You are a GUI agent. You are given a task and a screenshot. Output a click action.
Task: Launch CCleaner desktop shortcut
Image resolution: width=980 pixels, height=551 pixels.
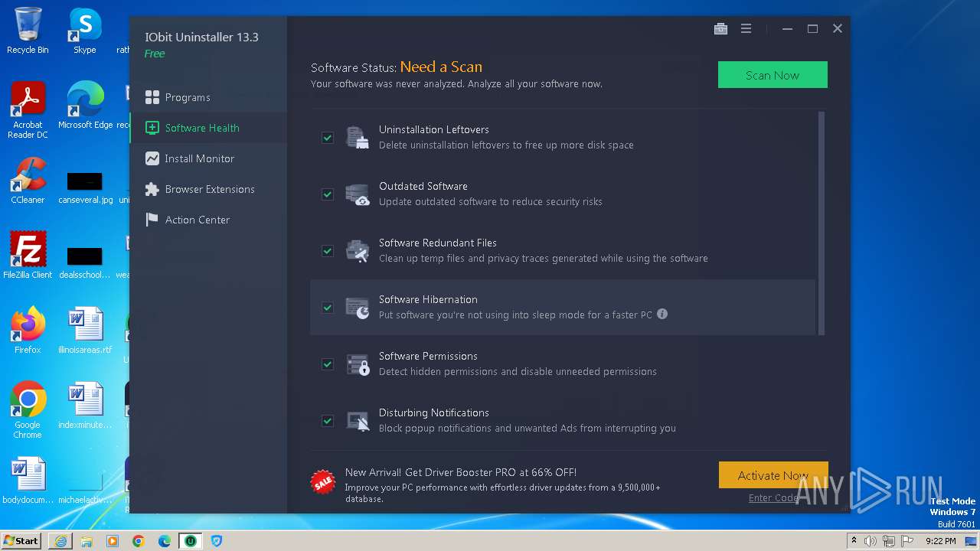point(28,181)
